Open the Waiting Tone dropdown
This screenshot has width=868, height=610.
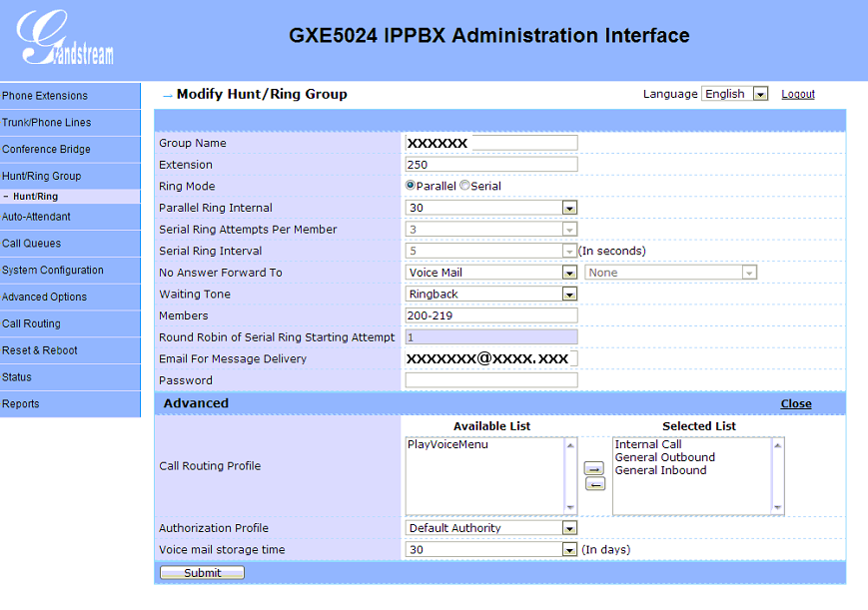point(569,295)
